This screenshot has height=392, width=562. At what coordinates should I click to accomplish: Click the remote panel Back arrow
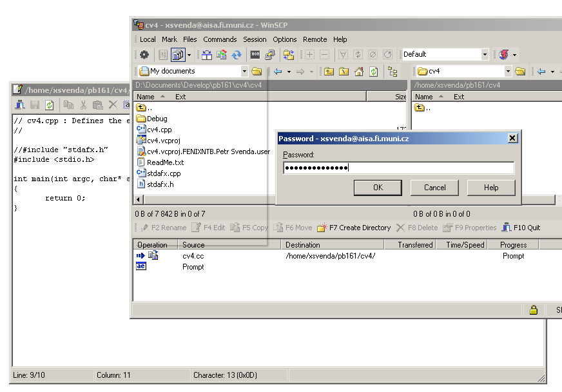click(541, 72)
